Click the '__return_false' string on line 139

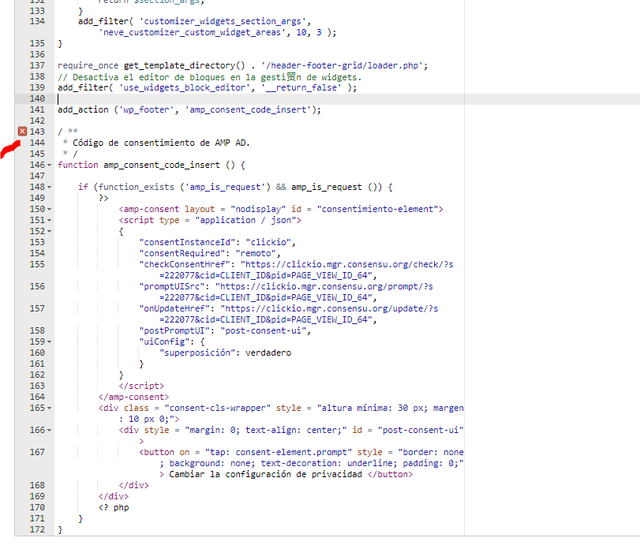pos(302,88)
